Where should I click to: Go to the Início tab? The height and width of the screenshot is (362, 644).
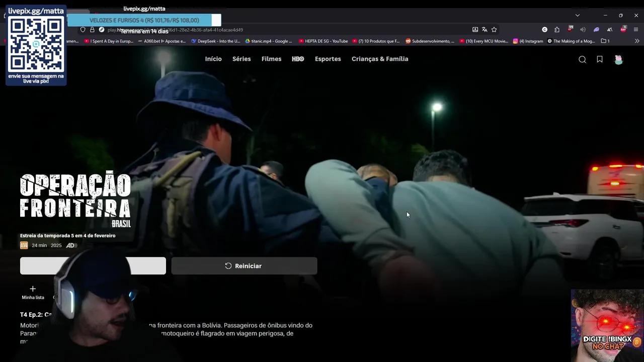tap(213, 59)
